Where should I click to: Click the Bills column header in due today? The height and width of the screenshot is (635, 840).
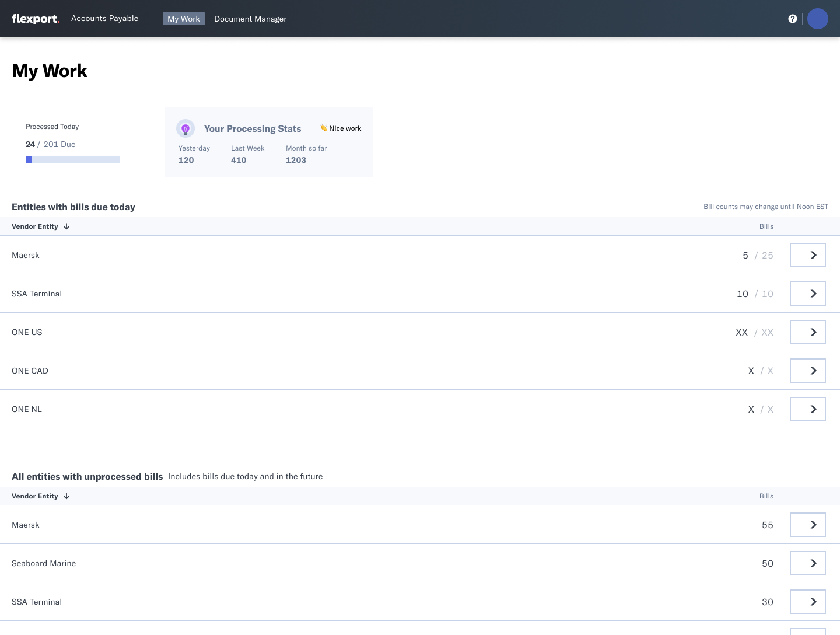click(x=766, y=226)
